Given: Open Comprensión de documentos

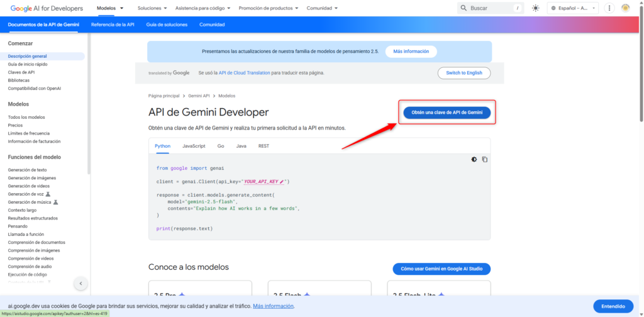Looking at the screenshot, I should tap(36, 242).
